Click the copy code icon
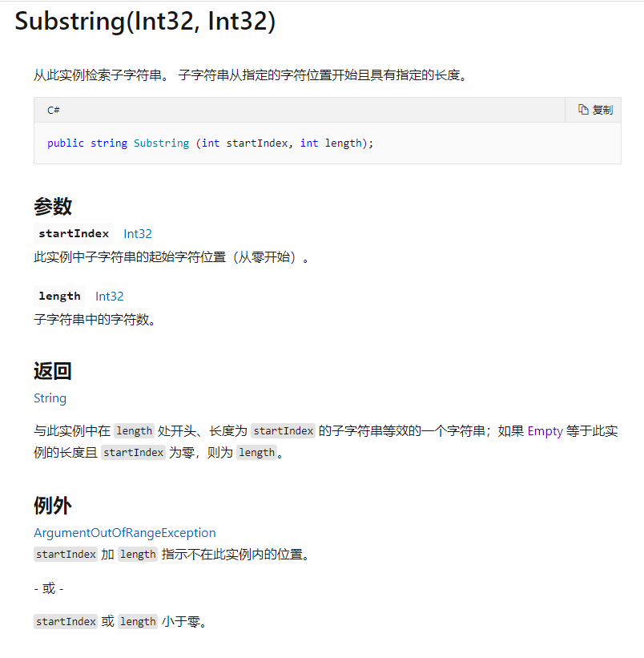 click(x=583, y=110)
